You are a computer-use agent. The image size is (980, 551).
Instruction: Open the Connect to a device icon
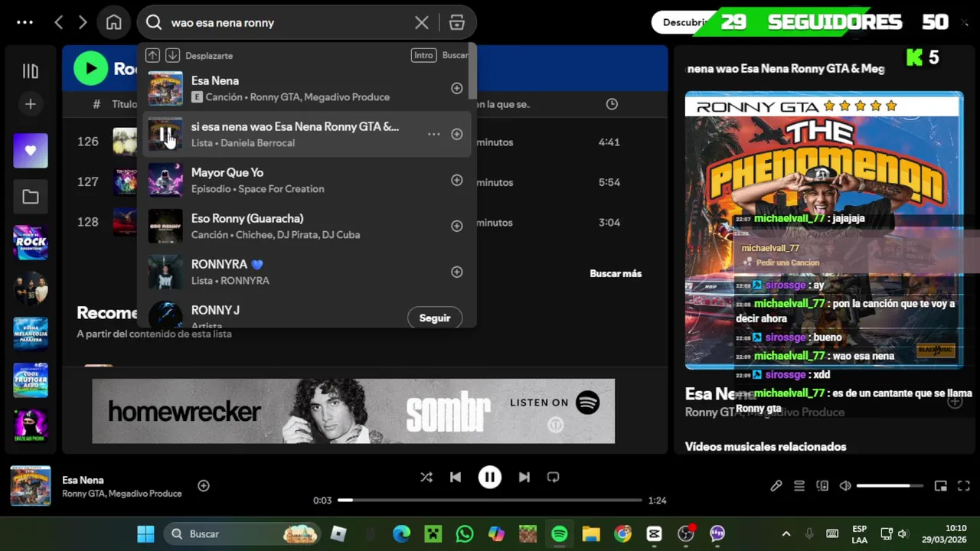tap(822, 486)
